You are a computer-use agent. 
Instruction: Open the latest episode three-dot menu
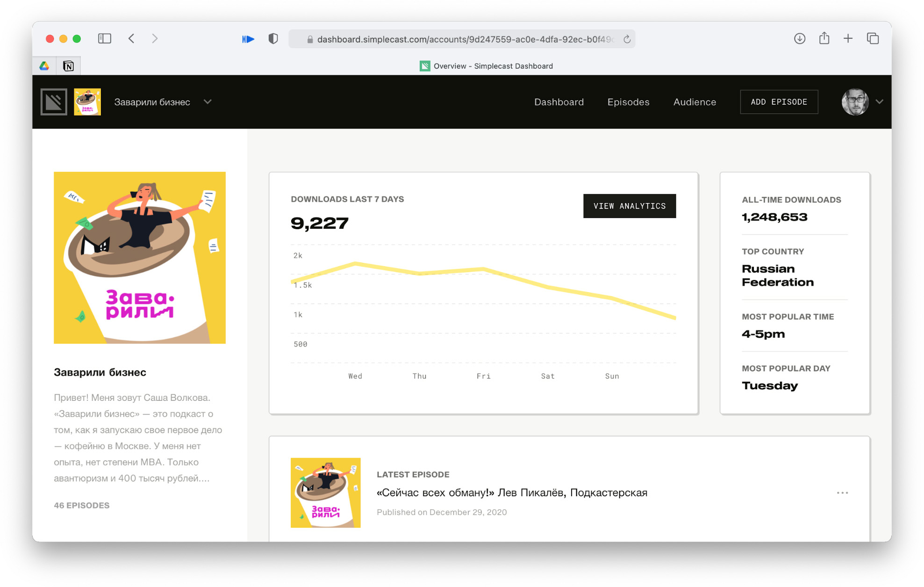tap(842, 493)
